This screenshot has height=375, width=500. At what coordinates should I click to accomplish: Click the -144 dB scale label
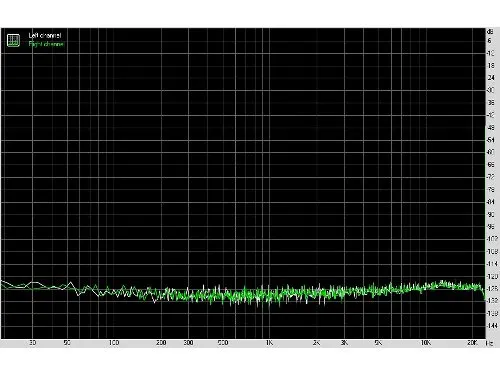tap(492, 326)
